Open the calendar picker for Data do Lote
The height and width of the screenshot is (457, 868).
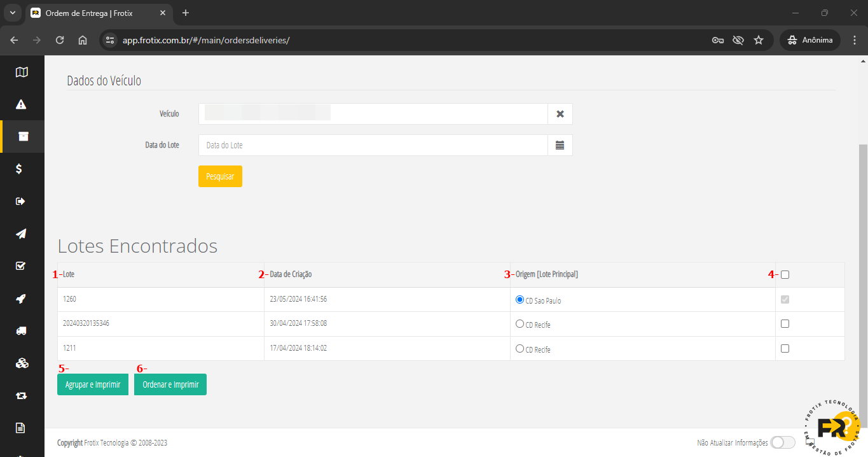point(560,145)
